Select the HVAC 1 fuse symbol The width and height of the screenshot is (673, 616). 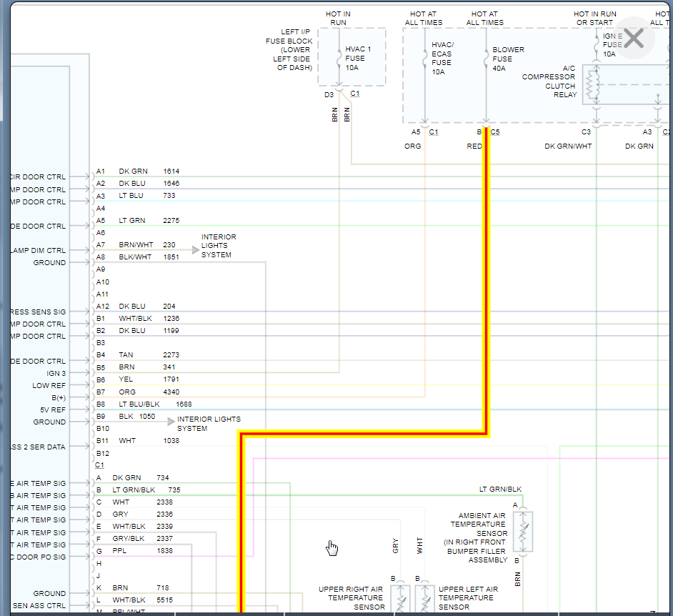[x=339, y=57]
